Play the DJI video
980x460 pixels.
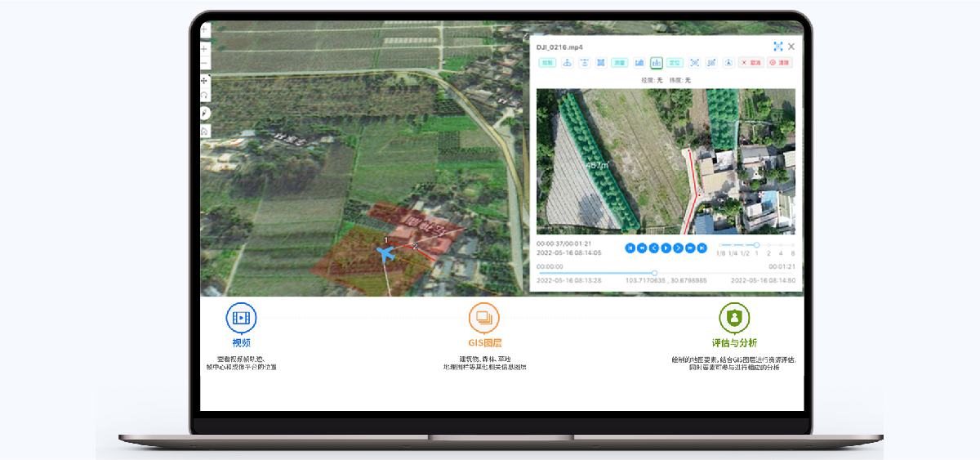coord(666,248)
